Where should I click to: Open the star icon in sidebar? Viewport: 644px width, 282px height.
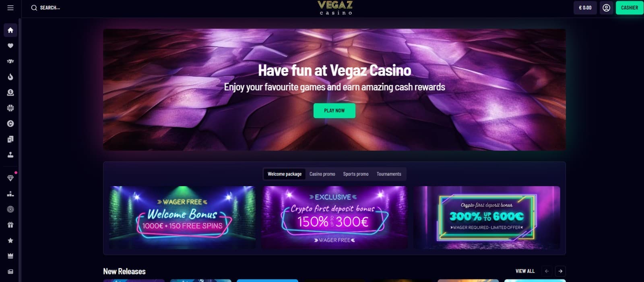(10, 241)
